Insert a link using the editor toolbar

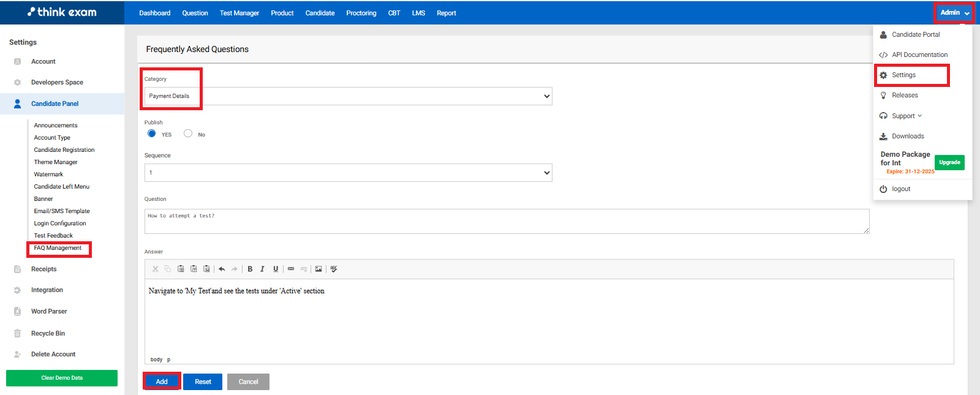tap(291, 269)
